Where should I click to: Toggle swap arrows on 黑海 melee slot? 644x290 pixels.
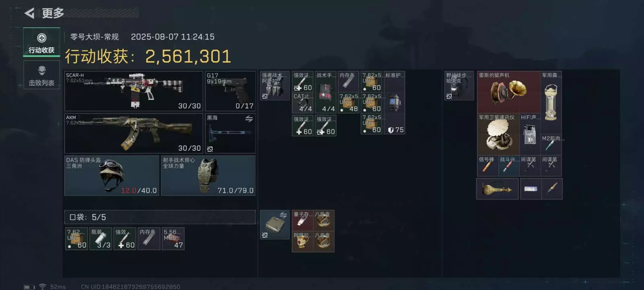(249, 119)
